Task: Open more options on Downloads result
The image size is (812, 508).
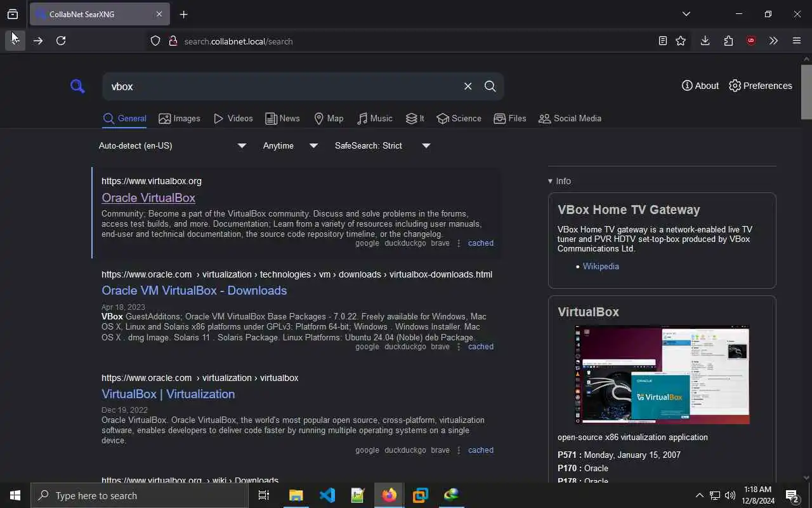Action: point(459,347)
